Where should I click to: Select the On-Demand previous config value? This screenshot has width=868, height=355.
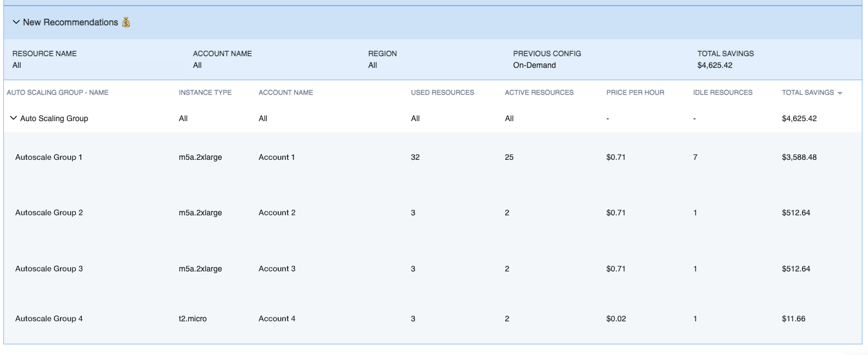534,65
